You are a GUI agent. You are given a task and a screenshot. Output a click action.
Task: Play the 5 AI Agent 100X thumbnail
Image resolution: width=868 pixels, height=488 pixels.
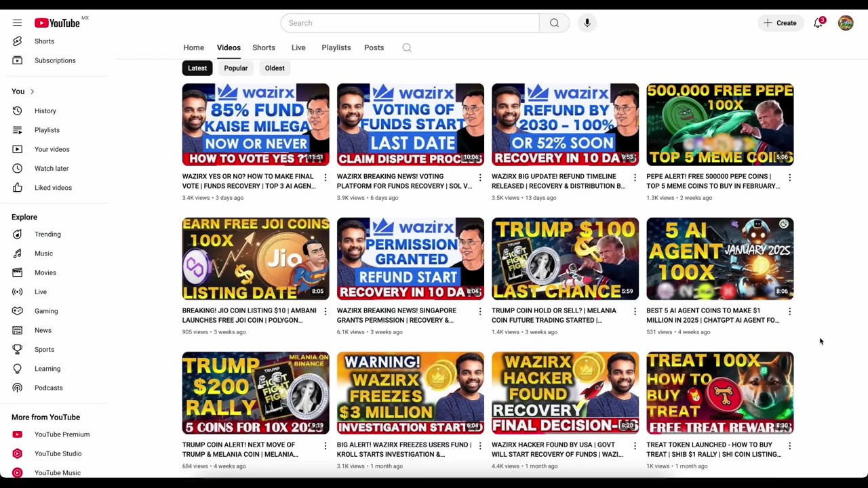coord(720,259)
